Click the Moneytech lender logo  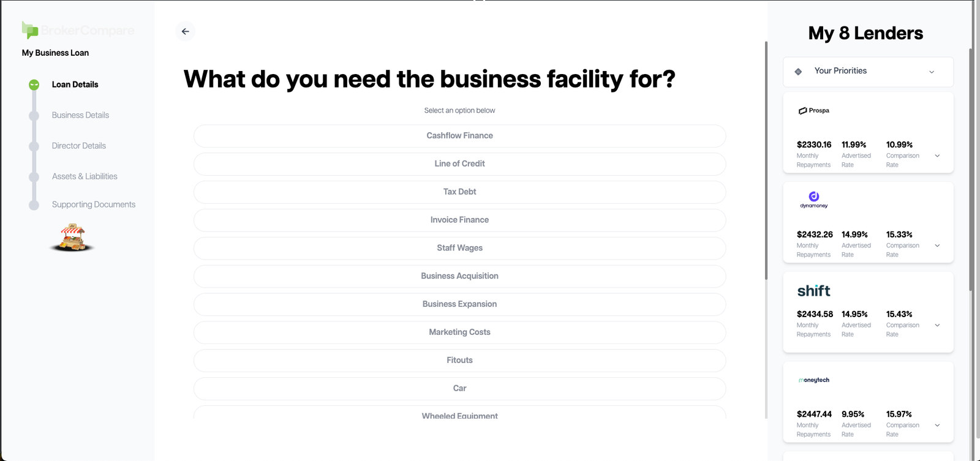pos(813,380)
